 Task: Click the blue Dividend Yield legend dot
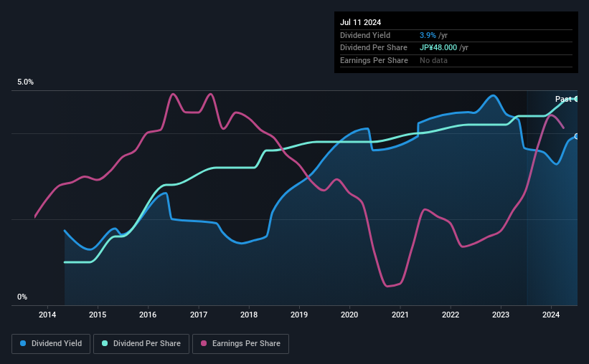[x=23, y=343]
